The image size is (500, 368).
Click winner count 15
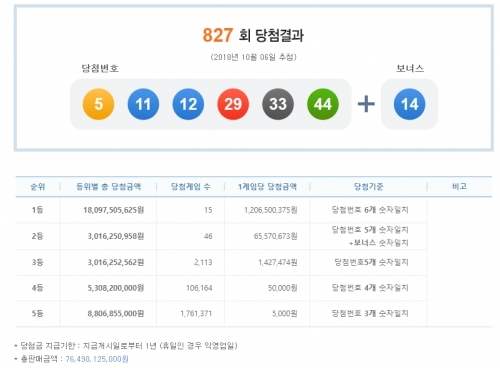click(208, 210)
